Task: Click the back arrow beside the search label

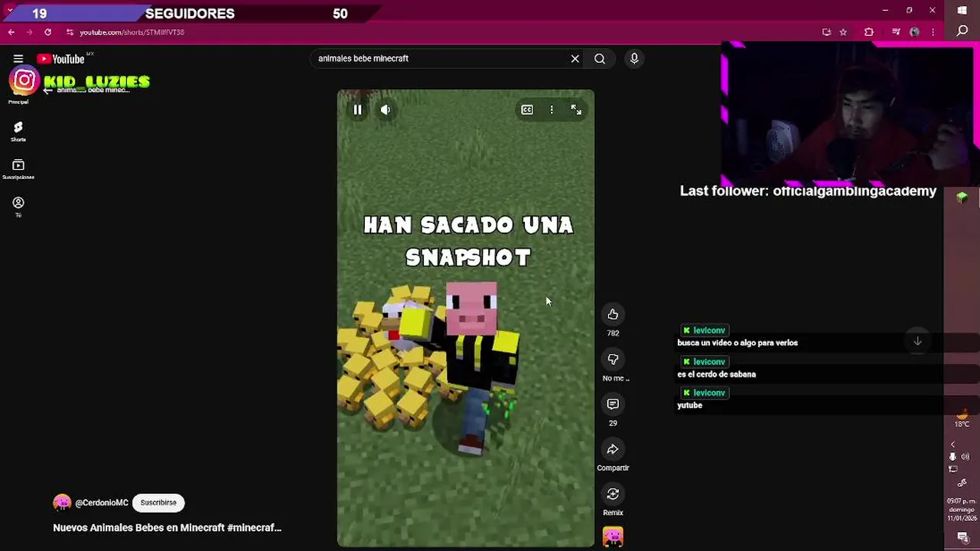Action: click(47, 90)
